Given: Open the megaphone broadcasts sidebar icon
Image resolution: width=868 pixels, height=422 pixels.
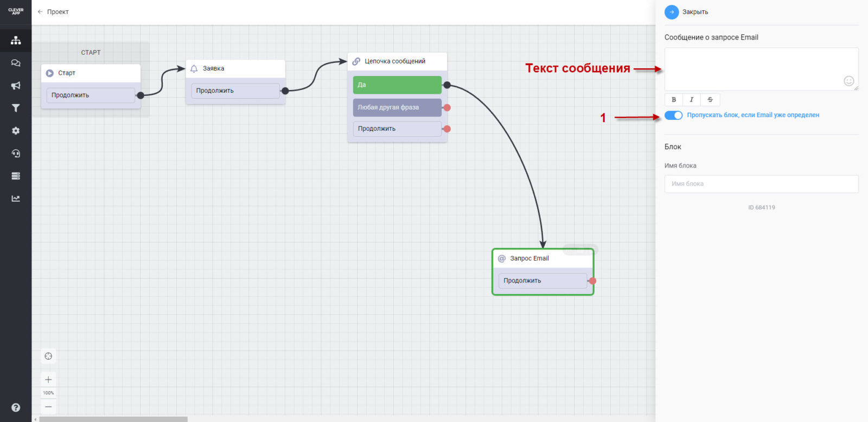Looking at the screenshot, I should [16, 86].
